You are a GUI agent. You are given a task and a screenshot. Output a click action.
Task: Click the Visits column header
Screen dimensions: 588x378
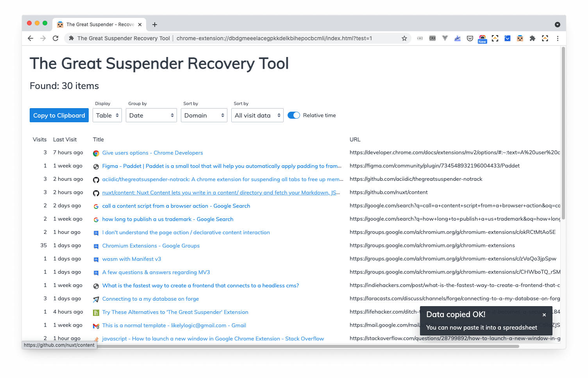pyautogui.click(x=39, y=139)
